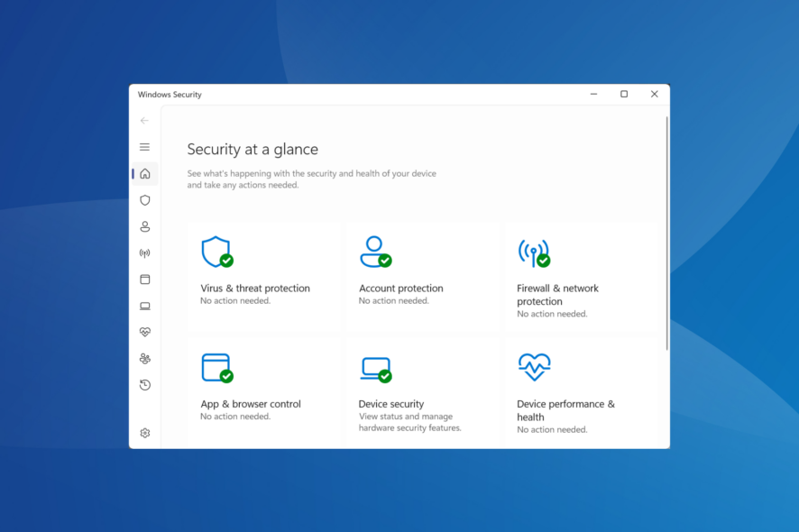
Task: Click 'No action needed.' under Device performance & health
Action: (x=552, y=430)
